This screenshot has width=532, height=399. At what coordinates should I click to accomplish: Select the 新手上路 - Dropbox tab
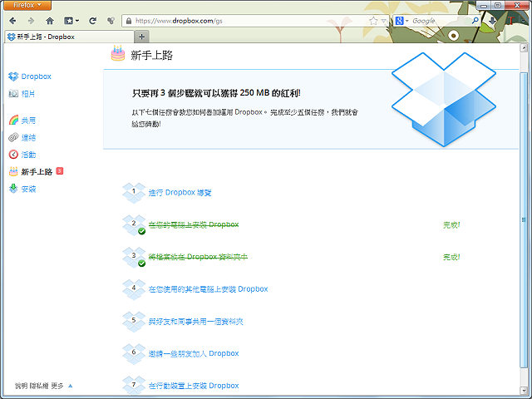click(x=69, y=37)
